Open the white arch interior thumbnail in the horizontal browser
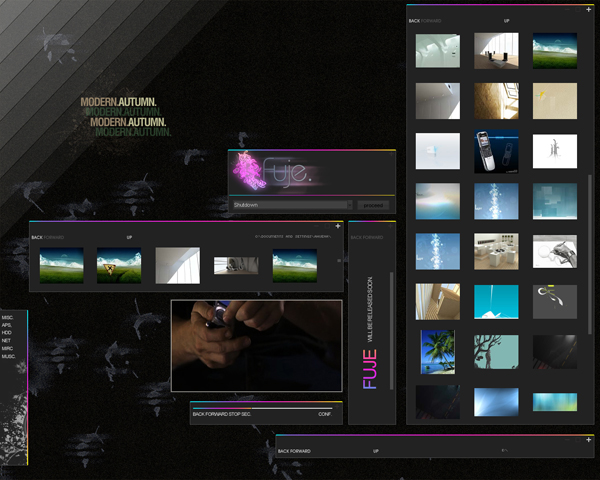600x480 pixels. (178, 265)
